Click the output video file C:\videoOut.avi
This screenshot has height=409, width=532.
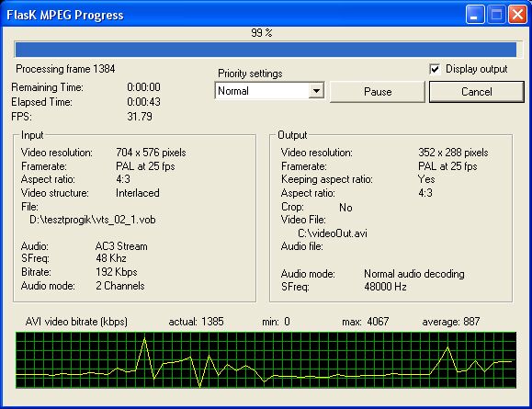pyautogui.click(x=333, y=233)
